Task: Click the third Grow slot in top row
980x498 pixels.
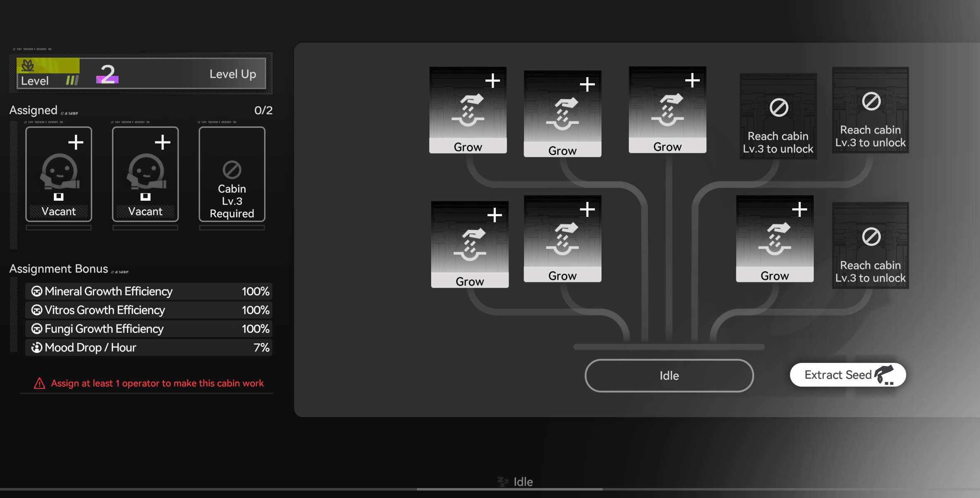Action: [x=667, y=110]
